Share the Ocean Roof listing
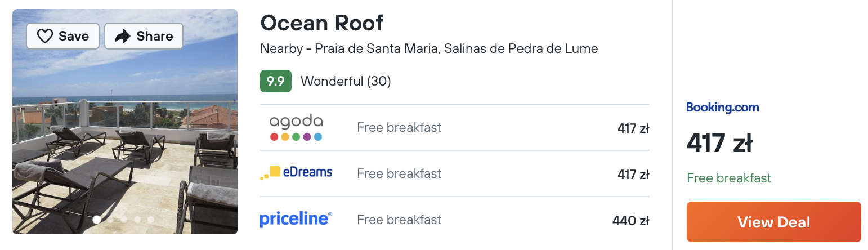Image resolution: width=868 pixels, height=250 pixels. click(144, 36)
